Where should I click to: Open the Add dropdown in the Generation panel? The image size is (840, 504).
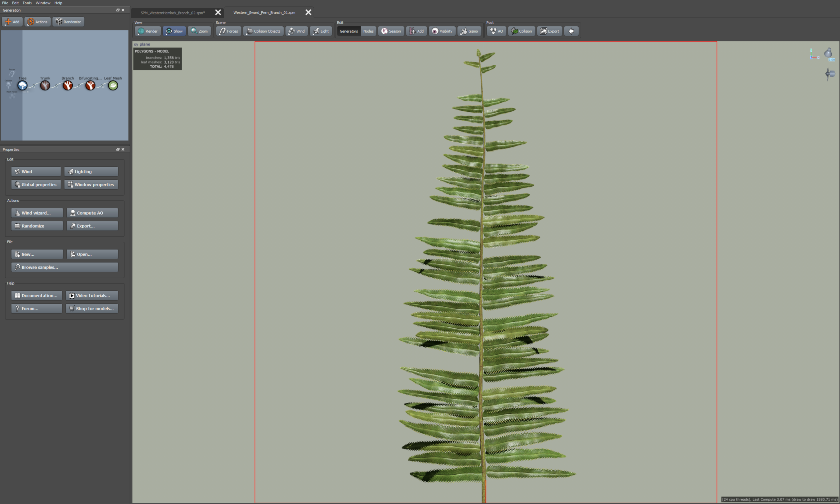click(12, 22)
